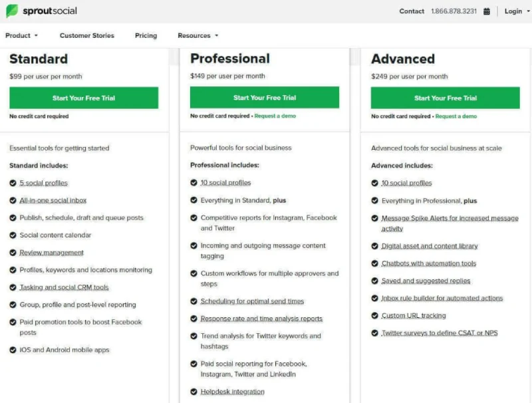Request a demo for the Advanced plan
The height and width of the screenshot is (403, 532).
(456, 116)
